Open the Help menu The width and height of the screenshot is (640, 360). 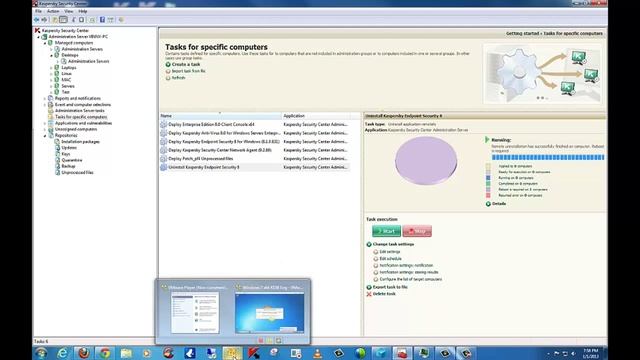[x=82, y=11]
